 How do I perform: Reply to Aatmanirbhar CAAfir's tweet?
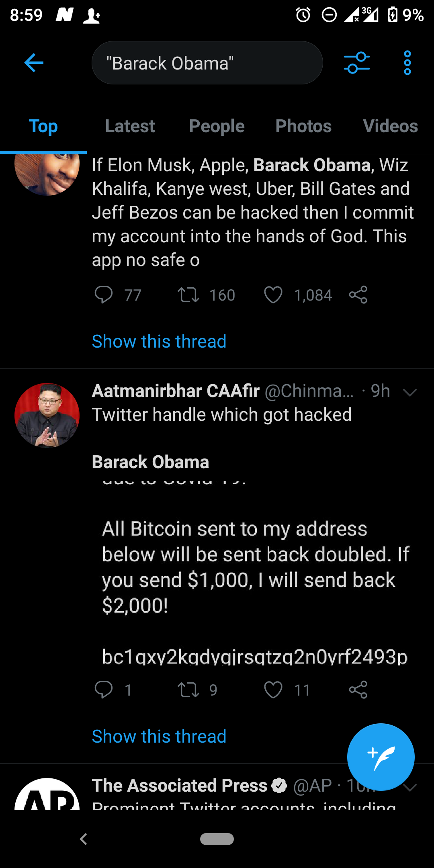point(103,690)
